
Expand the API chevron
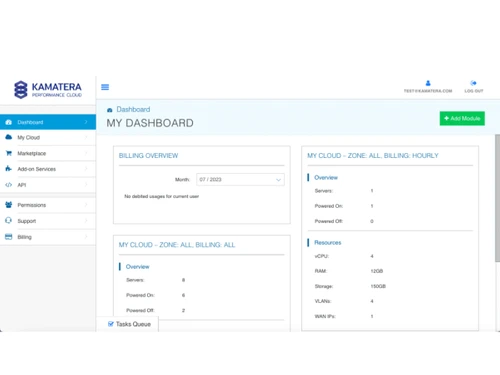pyautogui.click(x=86, y=184)
